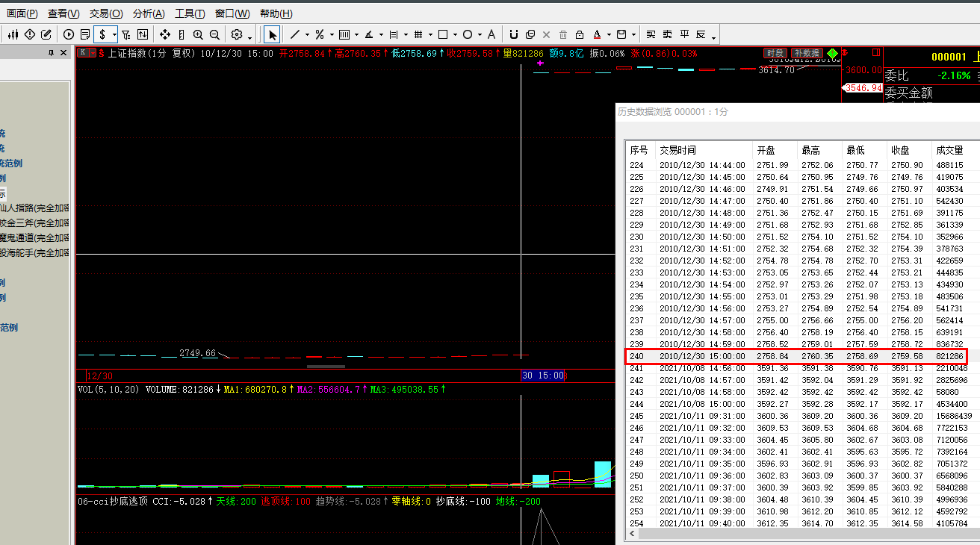Click the filter funnel toolbar icon

[125, 34]
